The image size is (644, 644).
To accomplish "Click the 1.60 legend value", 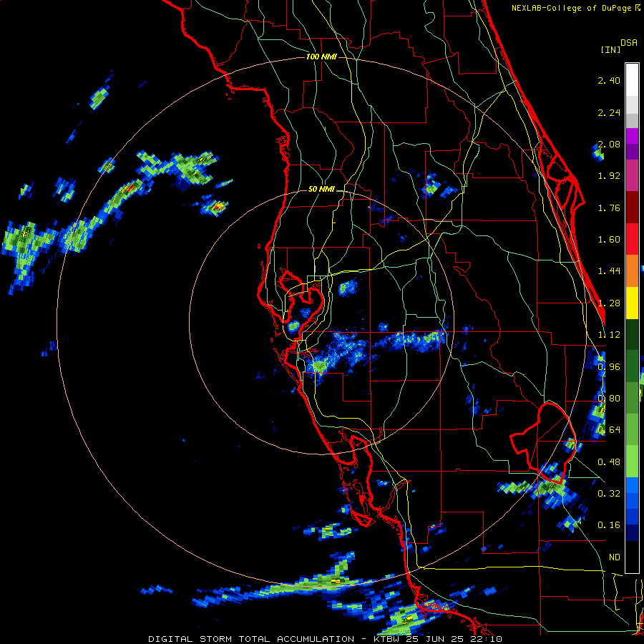I will [x=609, y=240].
